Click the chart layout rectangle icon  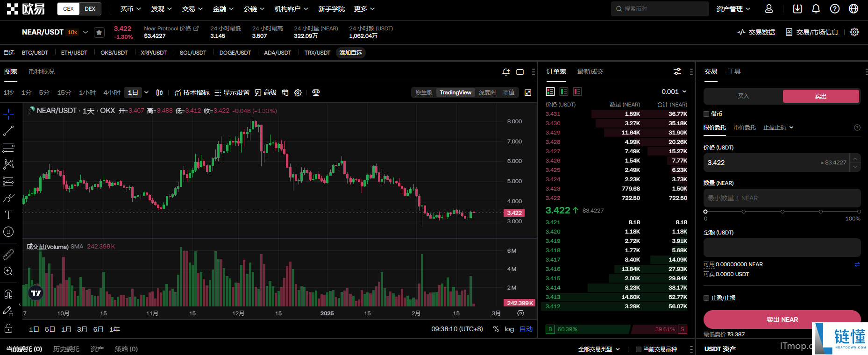pos(520,72)
